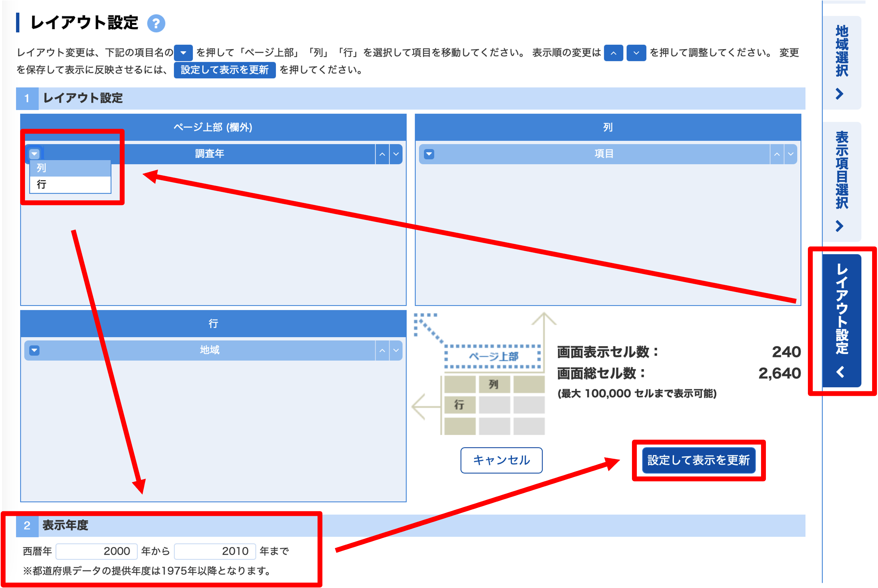Open help via the question mark icon
Viewport: 878px width, 588px height.
tap(157, 23)
